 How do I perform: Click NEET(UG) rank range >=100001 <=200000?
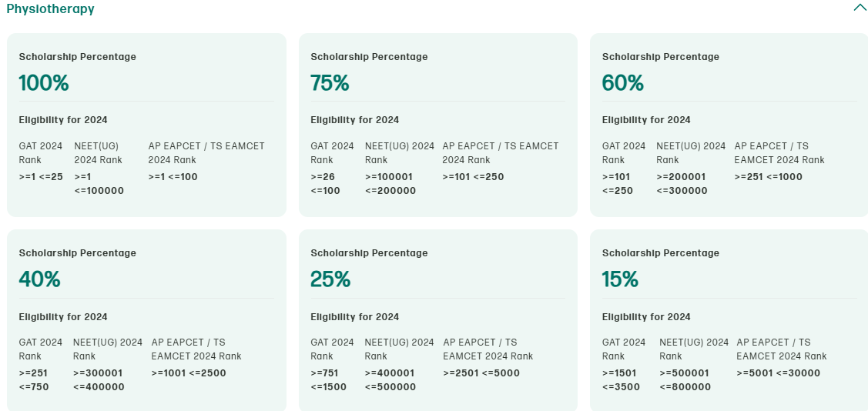coord(390,184)
